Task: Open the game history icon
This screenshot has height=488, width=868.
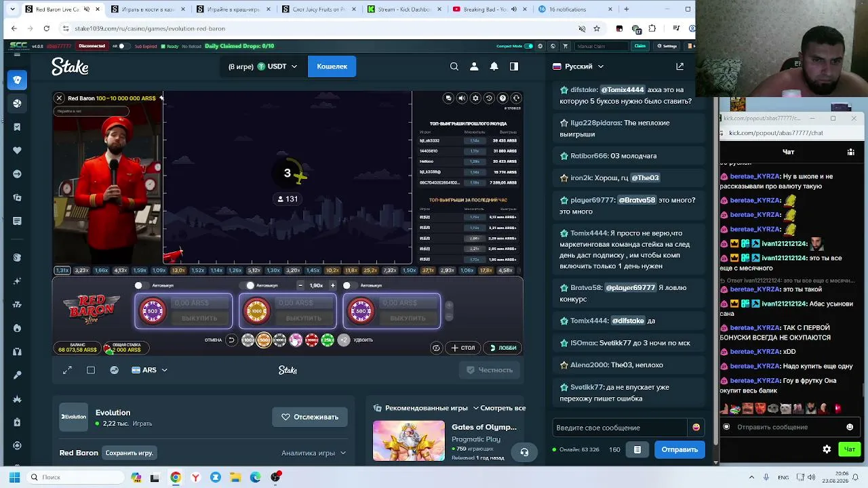Action: click(489, 98)
